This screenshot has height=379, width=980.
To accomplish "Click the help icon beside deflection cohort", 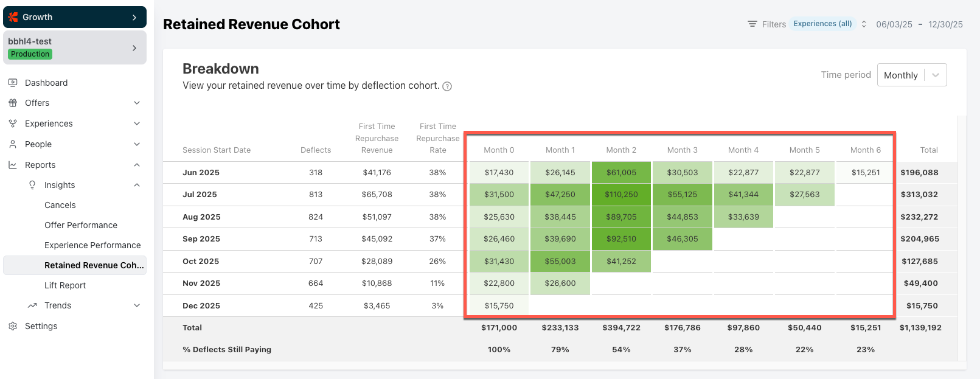I will click(447, 86).
